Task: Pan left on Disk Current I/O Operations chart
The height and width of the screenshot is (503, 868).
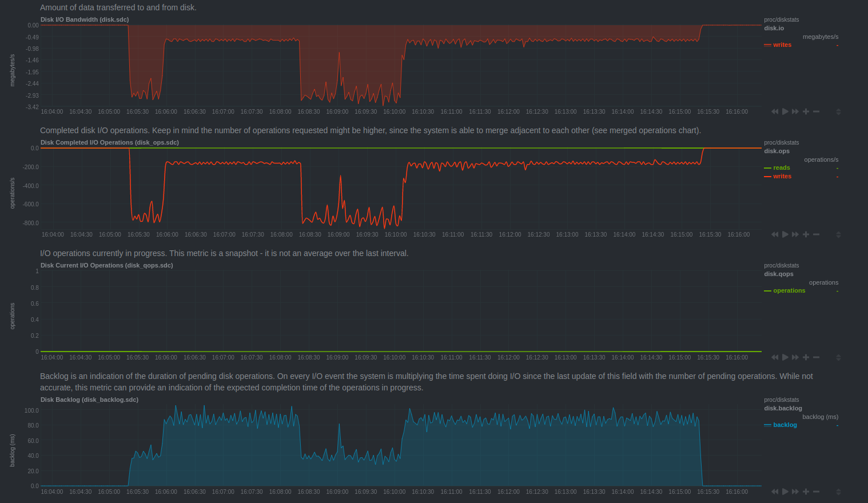Action: pos(775,357)
